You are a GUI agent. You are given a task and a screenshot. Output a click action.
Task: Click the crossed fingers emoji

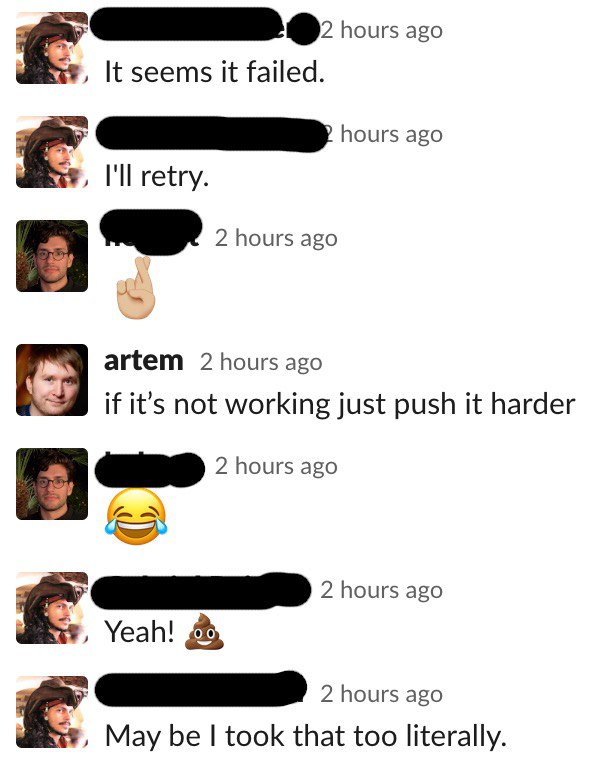(136, 288)
